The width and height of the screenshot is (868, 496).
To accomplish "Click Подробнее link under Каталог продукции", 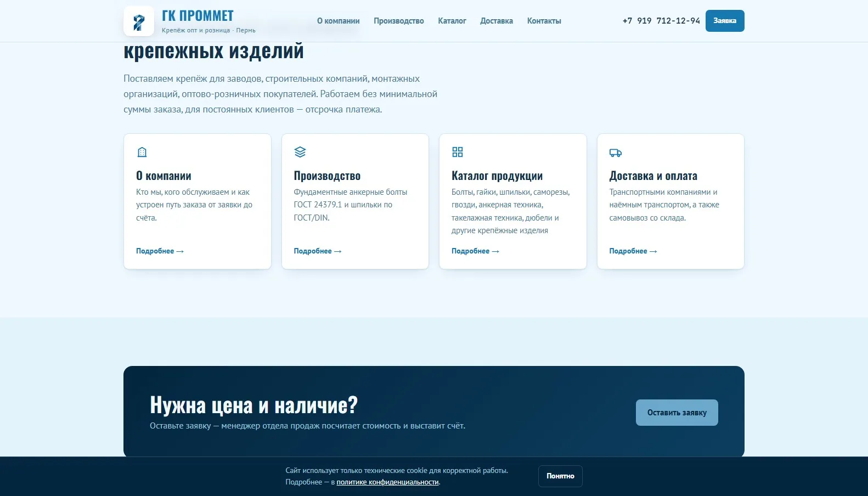I will tap(475, 251).
